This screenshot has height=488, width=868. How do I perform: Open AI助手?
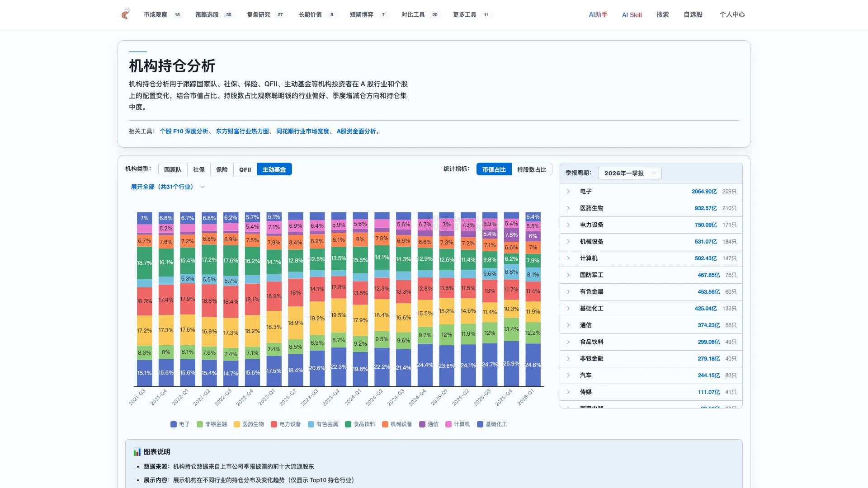point(598,14)
